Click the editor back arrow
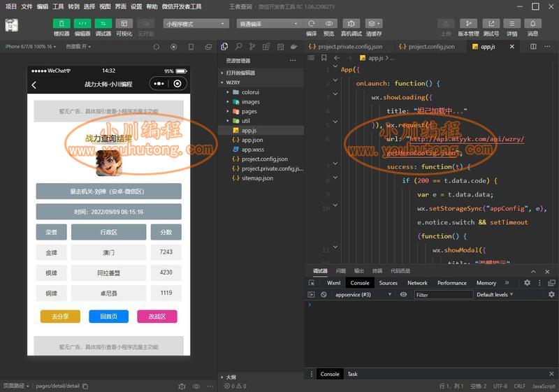This screenshot has width=559, height=392. (337, 58)
